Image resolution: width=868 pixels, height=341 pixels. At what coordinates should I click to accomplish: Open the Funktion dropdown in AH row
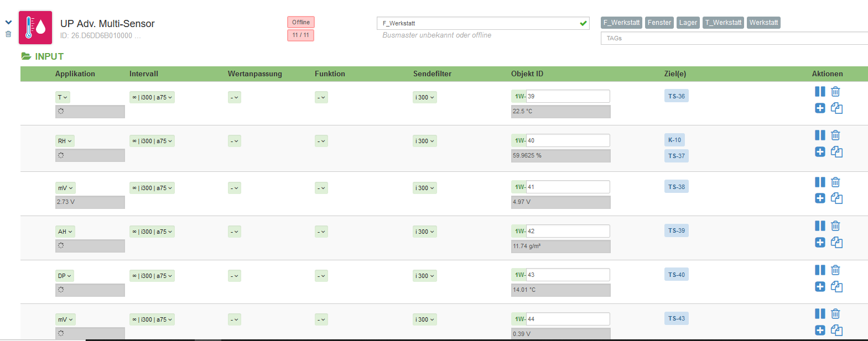321,232
